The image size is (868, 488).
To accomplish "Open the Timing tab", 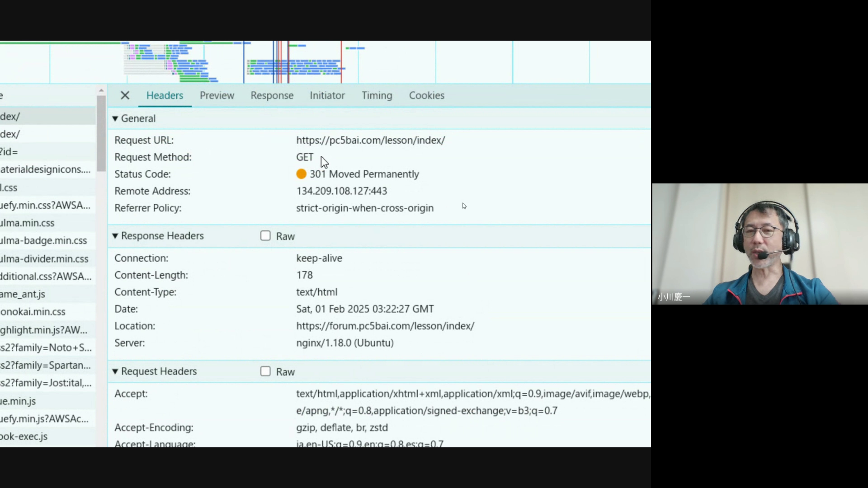I will coord(377,95).
